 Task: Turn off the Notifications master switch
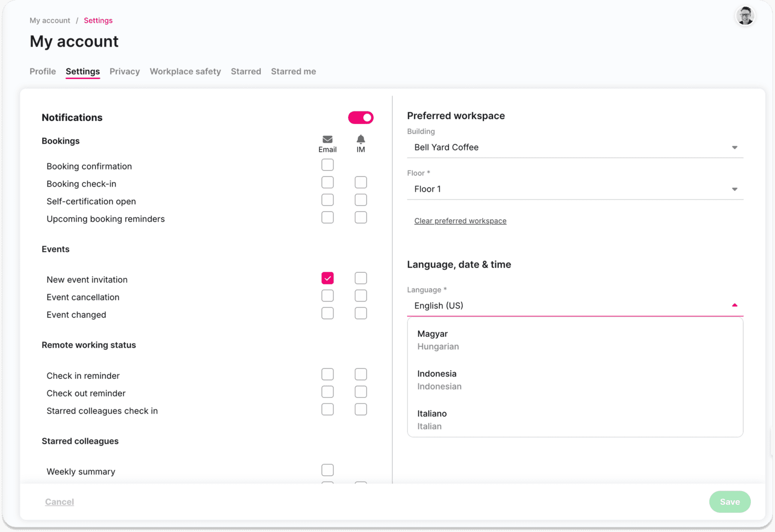coord(361,117)
